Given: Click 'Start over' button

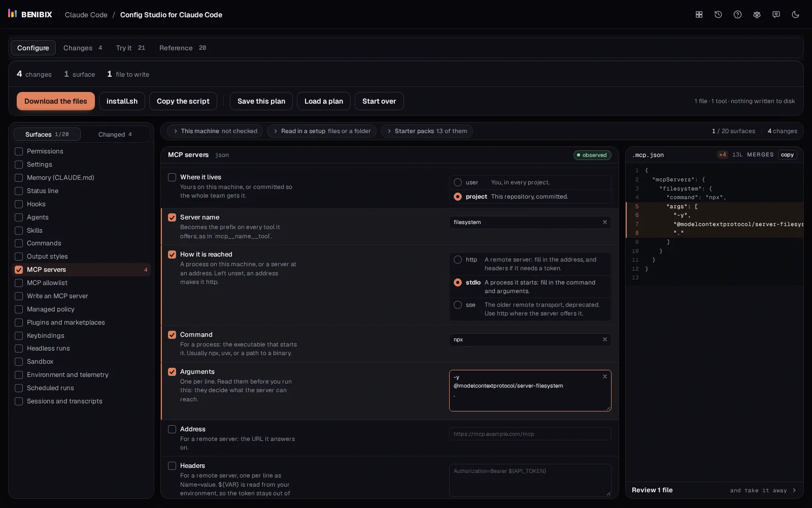Looking at the screenshot, I should pyautogui.click(x=379, y=101).
